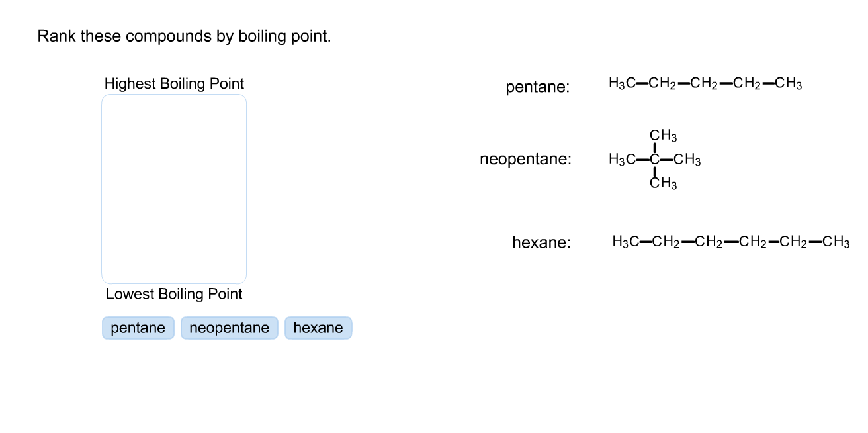Click the Highest Boiling Point label
Viewport: 868px width, 433px height.
[x=174, y=83]
